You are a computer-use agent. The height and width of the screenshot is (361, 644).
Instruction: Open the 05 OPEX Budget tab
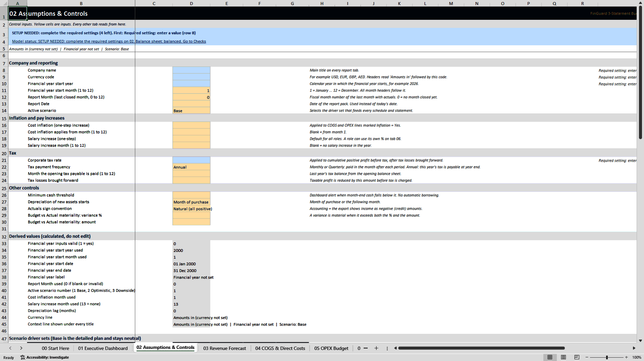(x=331, y=348)
